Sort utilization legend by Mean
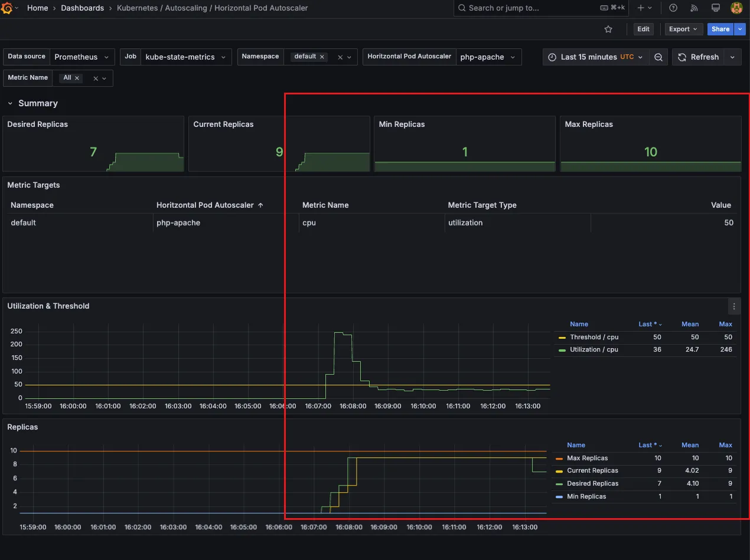 (x=690, y=324)
